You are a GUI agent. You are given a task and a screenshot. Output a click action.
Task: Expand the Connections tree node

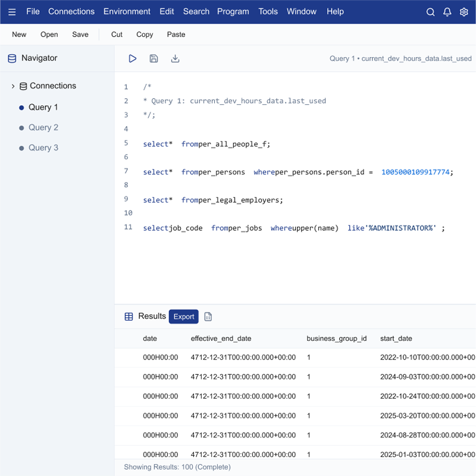point(13,86)
